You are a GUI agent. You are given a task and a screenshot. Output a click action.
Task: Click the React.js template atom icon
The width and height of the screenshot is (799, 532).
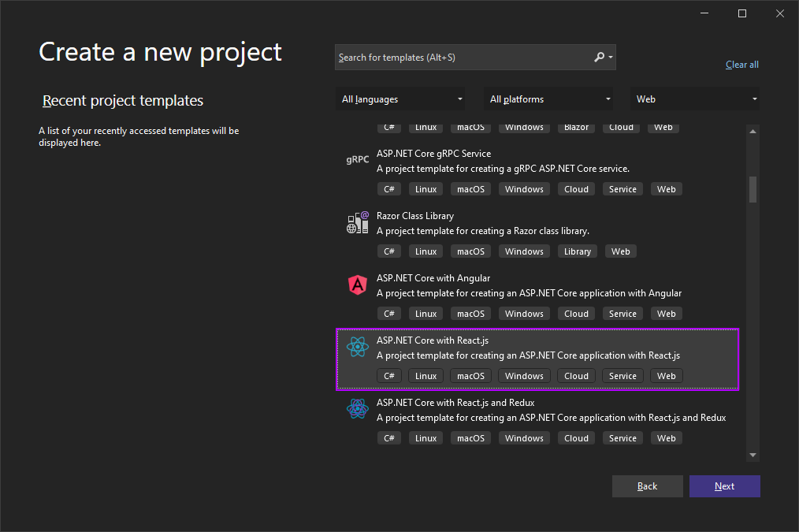(357, 347)
